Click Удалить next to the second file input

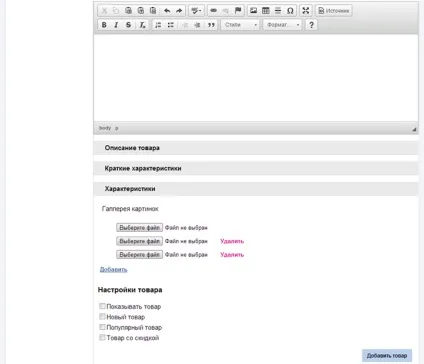pos(232,241)
